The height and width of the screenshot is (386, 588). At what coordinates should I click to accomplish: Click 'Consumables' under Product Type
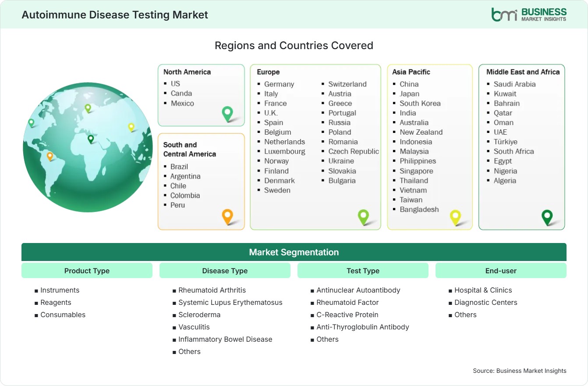click(63, 315)
